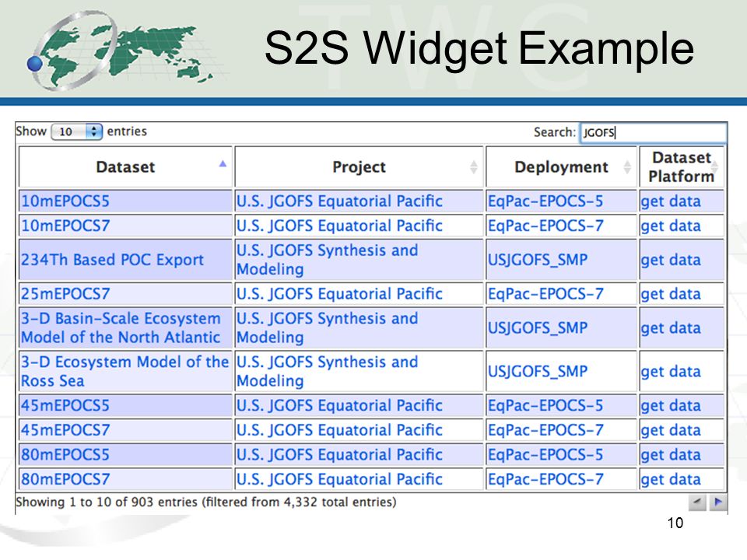Open project link in 10mEPOCS5 row
Screen dimensions: 747x560
(340, 201)
